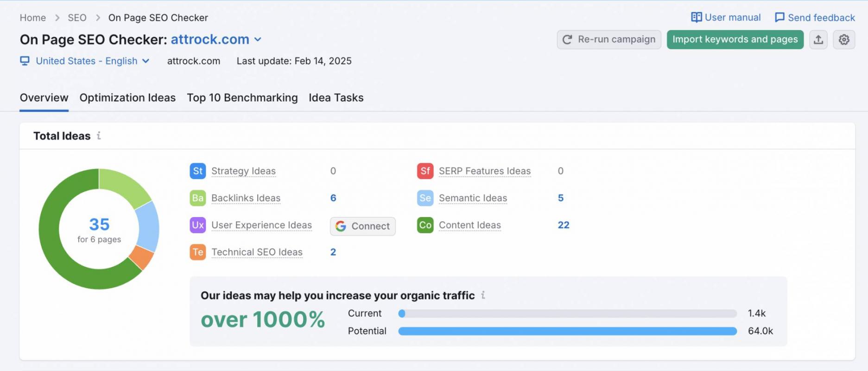Click the Se Semantic Ideas badge
Viewport: 868px width, 371px height.
425,198
